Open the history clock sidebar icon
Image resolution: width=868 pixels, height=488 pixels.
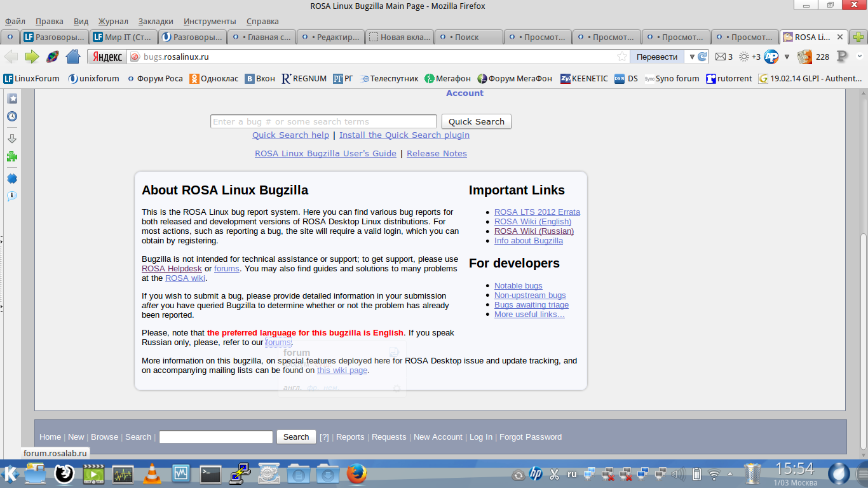[x=12, y=116]
